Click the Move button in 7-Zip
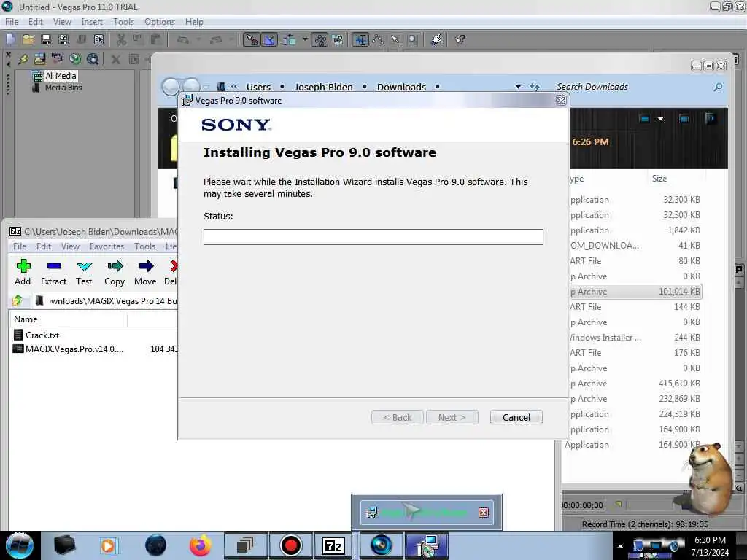Screen dimensions: 747x560 coord(145,273)
